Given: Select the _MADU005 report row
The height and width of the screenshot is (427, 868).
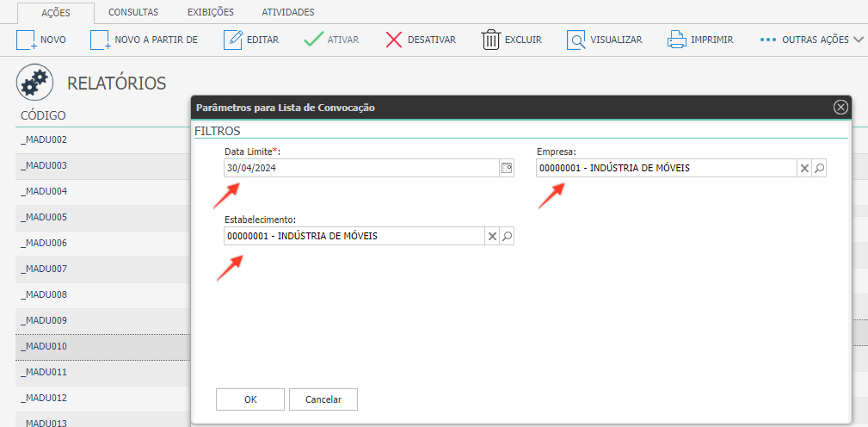Looking at the screenshot, I should [103, 217].
